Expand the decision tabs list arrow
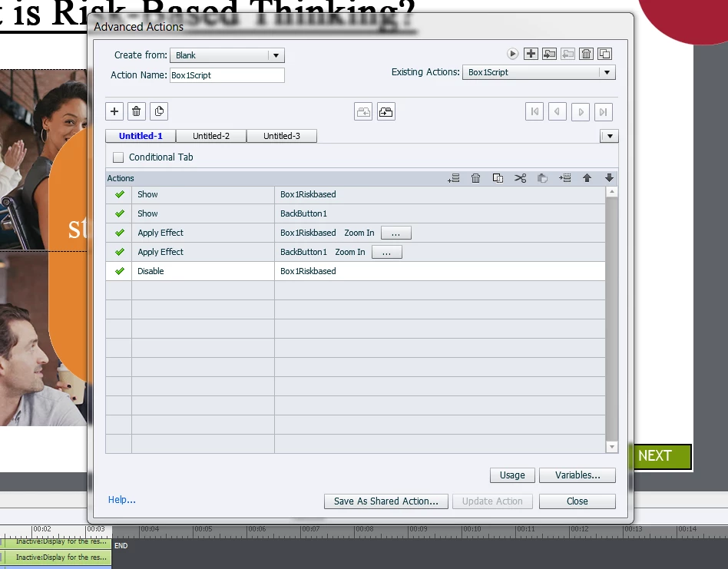Viewport: 728px width, 569px height. pos(609,136)
